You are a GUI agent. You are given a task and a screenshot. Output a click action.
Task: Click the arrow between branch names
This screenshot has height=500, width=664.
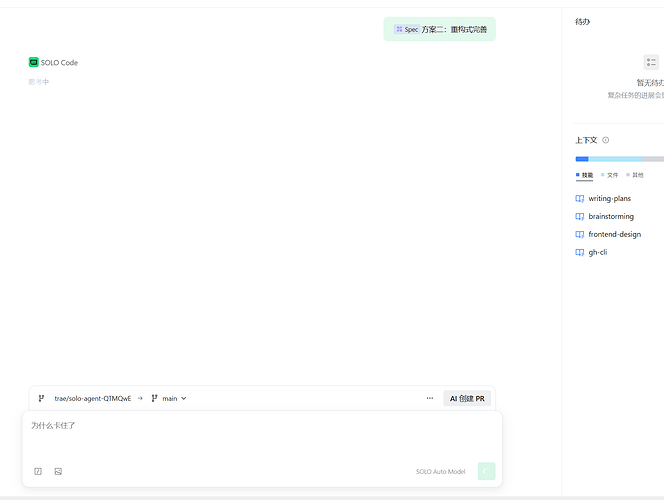pyautogui.click(x=140, y=398)
